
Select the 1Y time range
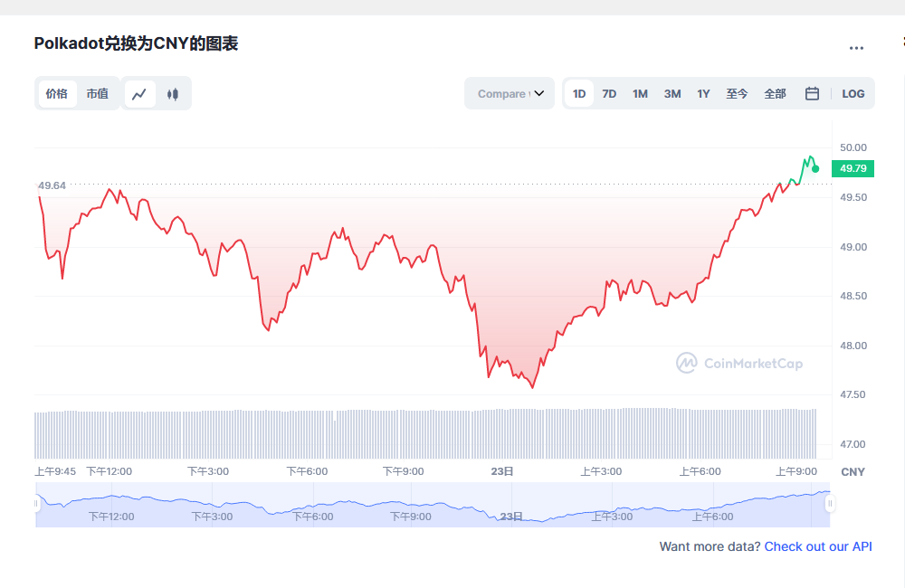(703, 93)
